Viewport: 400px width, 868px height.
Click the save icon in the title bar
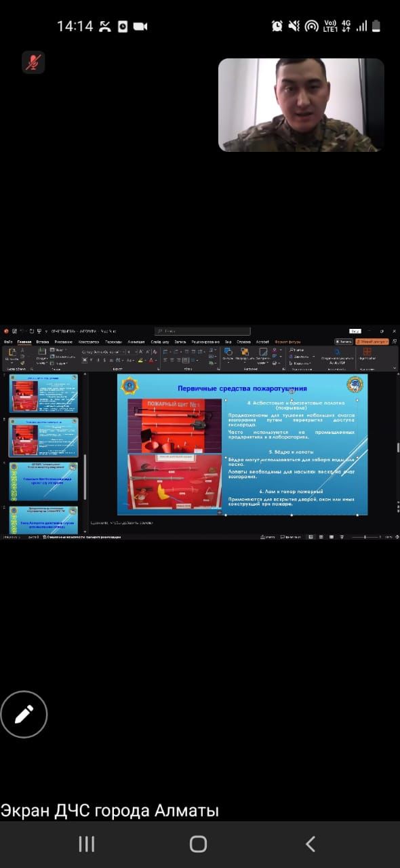click(15, 331)
